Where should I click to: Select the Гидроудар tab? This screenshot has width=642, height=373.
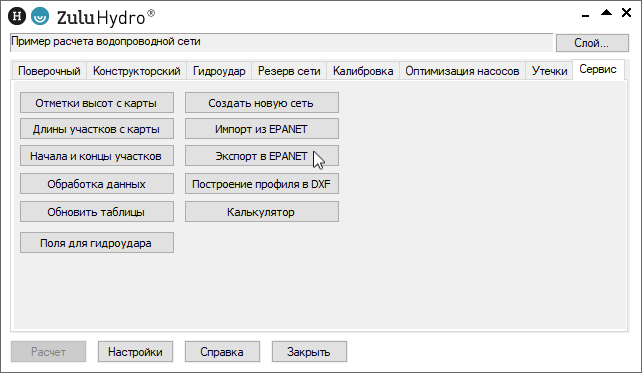(x=219, y=71)
